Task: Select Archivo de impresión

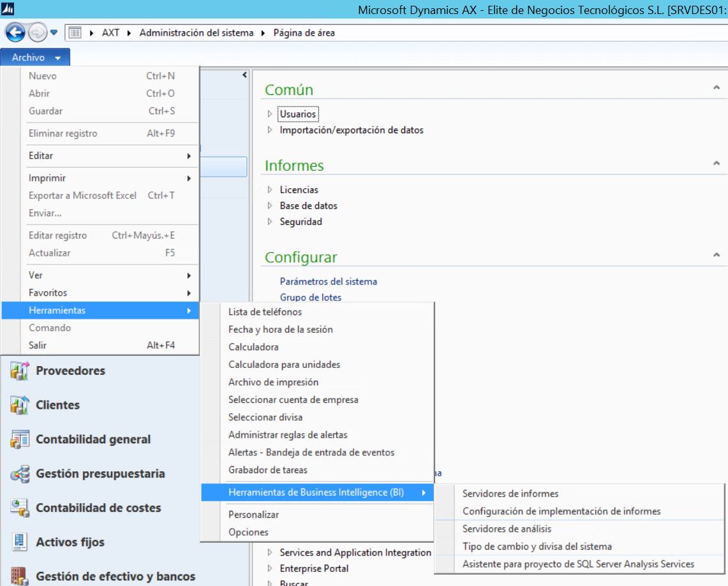Action: pyautogui.click(x=318, y=383)
